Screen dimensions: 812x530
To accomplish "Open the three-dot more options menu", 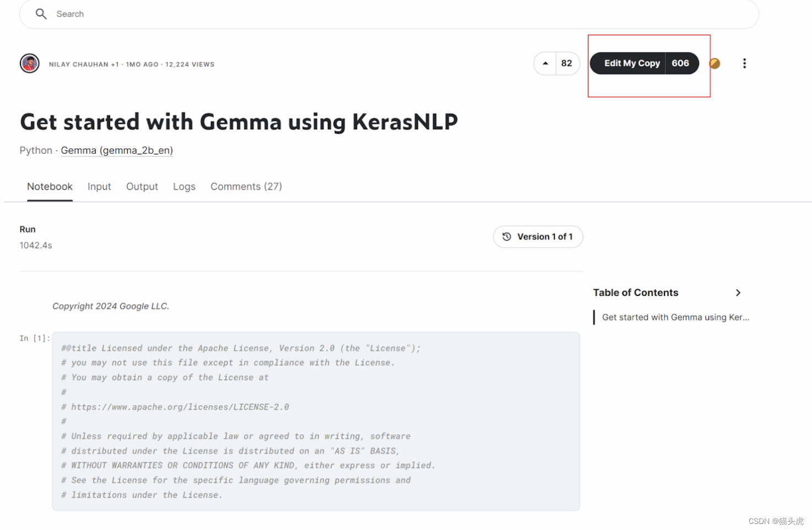I will coord(744,63).
